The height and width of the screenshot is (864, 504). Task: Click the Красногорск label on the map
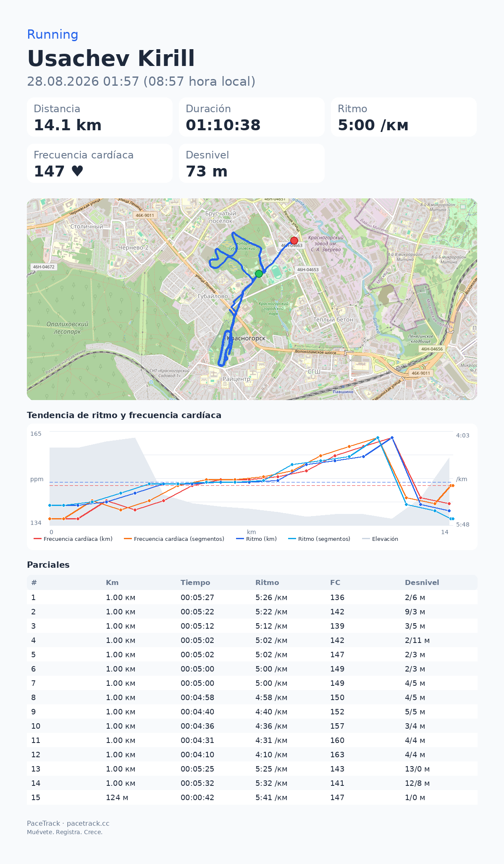click(246, 338)
